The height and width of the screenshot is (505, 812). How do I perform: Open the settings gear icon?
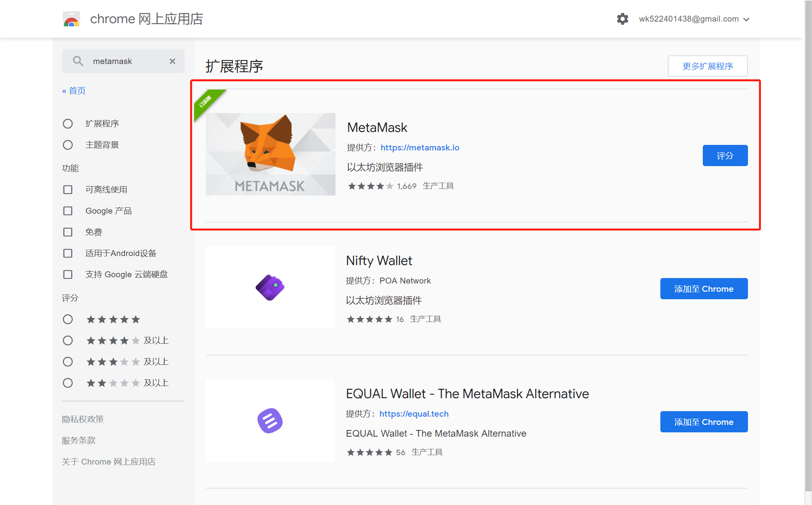point(622,19)
